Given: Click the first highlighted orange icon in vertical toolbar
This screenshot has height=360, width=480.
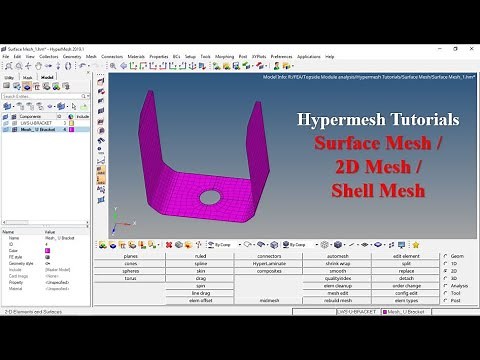Looking at the screenshot, I should click(x=101, y=170).
